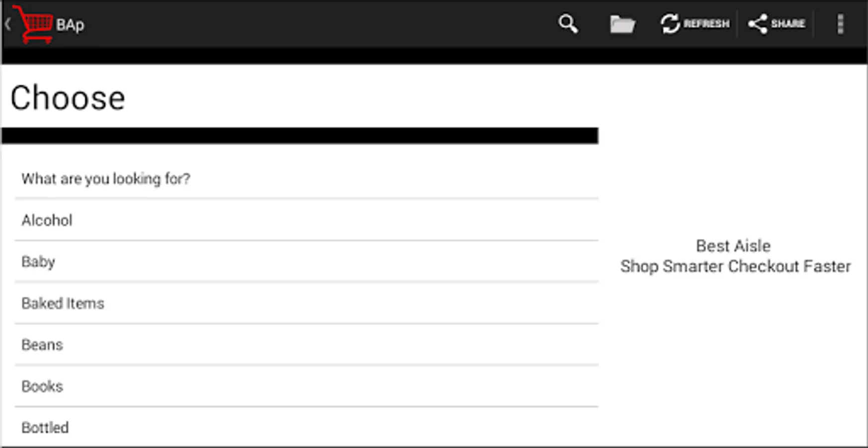
Task: Choose the Baked Items category
Action: [x=63, y=303]
